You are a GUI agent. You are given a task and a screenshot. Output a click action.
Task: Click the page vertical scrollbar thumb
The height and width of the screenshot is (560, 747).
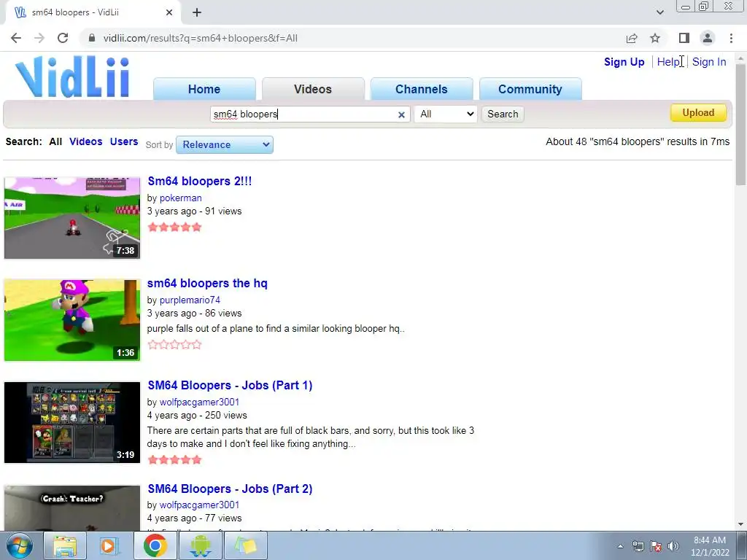pos(740,124)
